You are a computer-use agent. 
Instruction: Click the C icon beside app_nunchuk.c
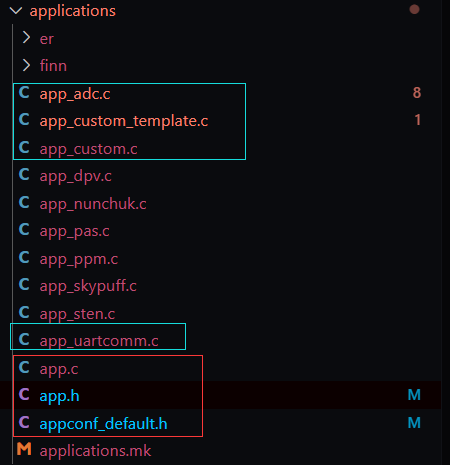click(x=24, y=203)
